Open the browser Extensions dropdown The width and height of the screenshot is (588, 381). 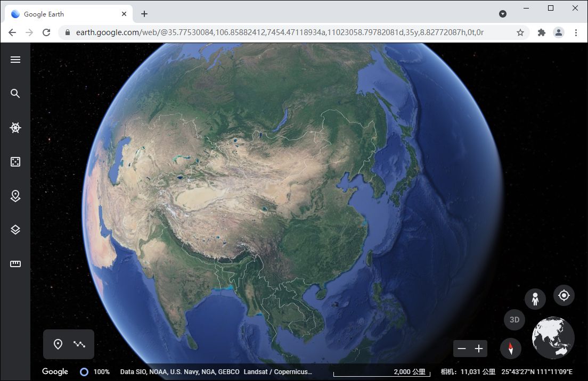point(541,32)
